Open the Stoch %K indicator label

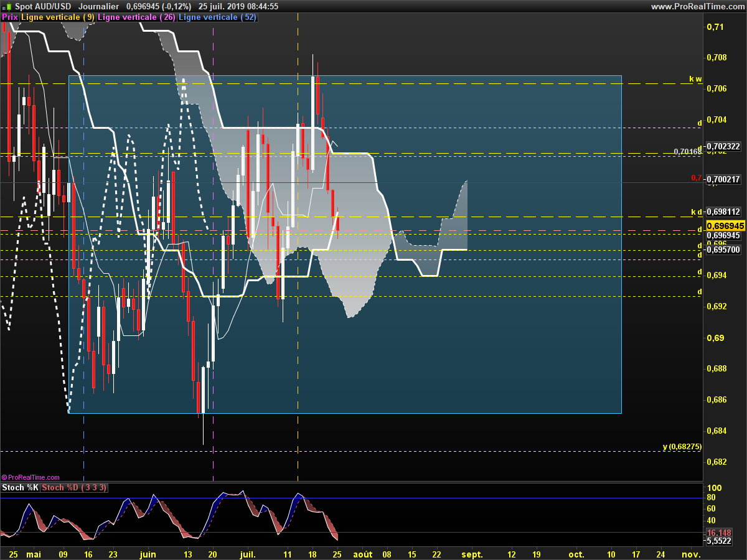pos(20,487)
